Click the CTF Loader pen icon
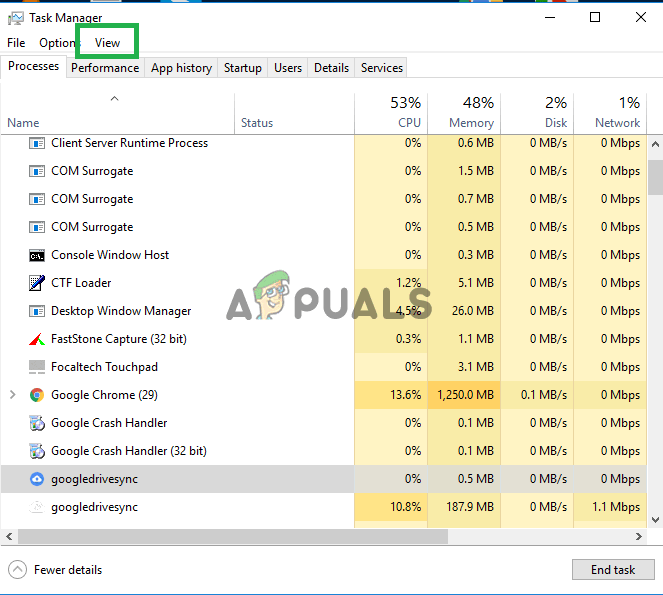 click(x=37, y=283)
